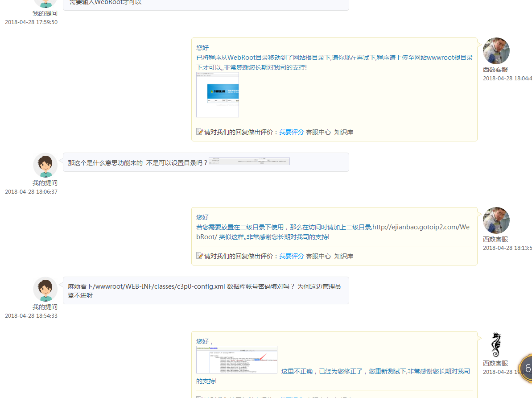This screenshot has height=398, width=532.
Task: Click the 西数客服 photo avatar at 18:04
Action: coord(496,51)
